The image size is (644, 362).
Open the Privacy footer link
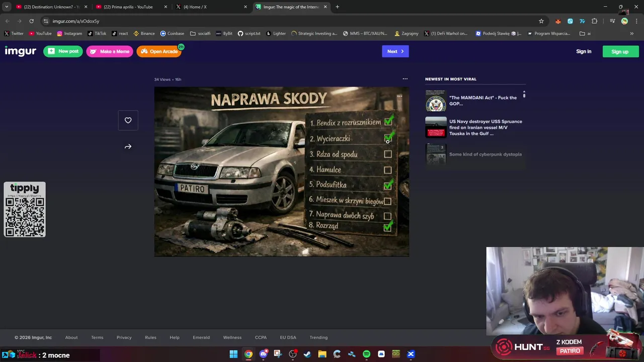point(124,337)
